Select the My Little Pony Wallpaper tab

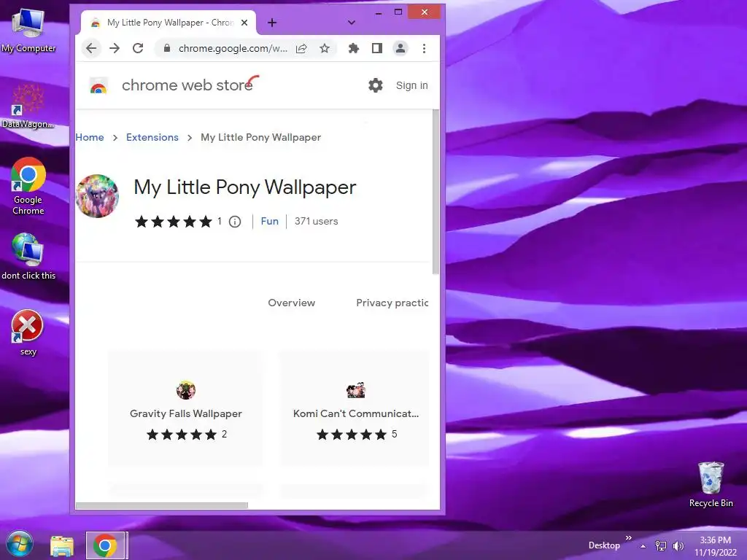(x=169, y=23)
